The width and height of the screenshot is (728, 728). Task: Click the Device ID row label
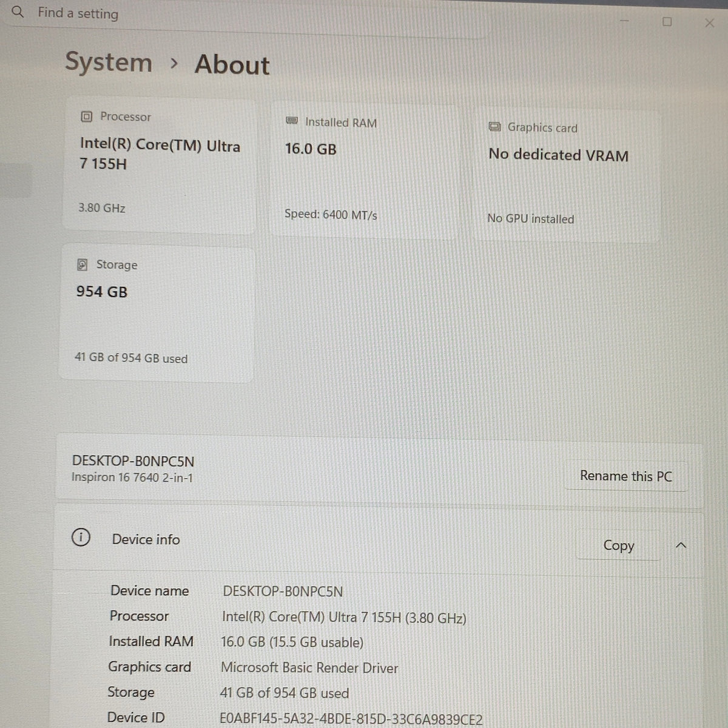click(x=136, y=718)
